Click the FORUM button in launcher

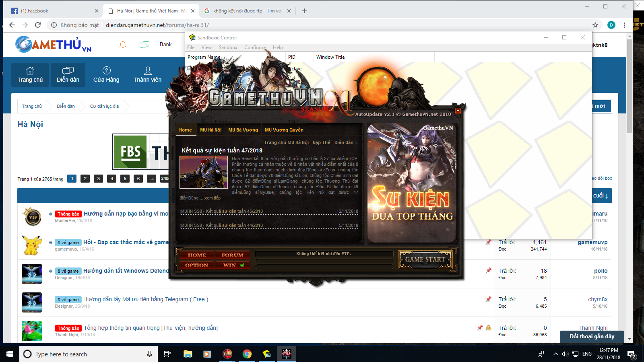[x=233, y=255]
